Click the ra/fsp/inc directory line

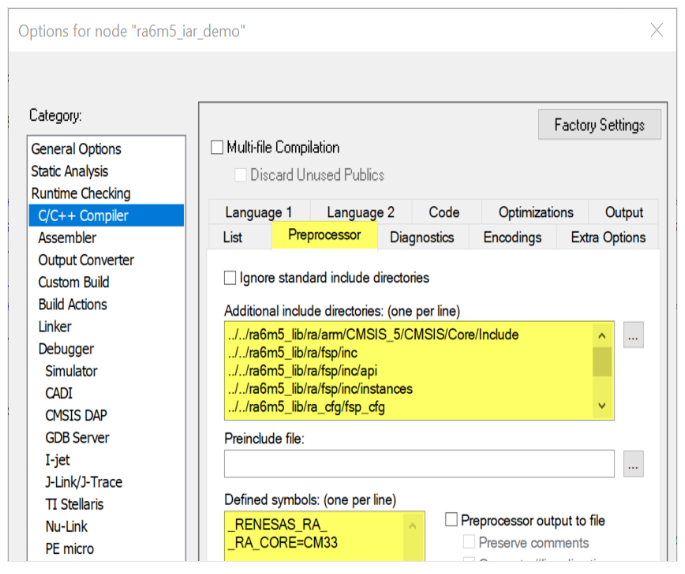point(292,353)
